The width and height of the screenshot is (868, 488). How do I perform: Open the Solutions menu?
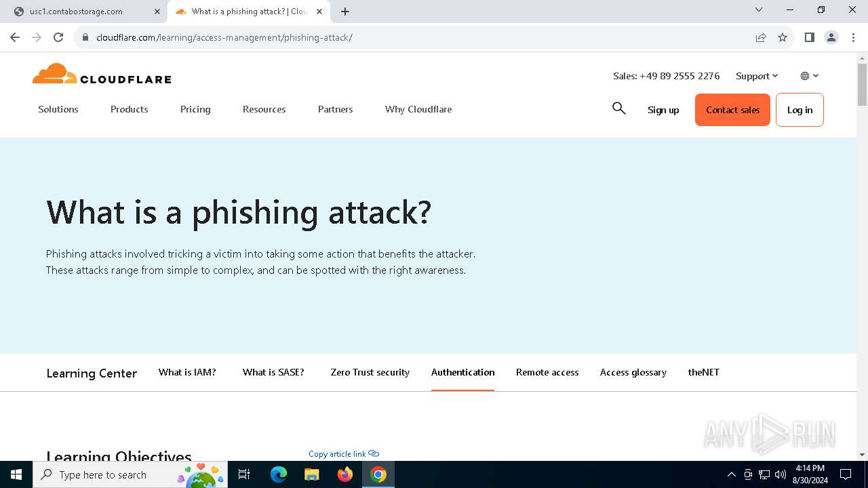(58, 109)
